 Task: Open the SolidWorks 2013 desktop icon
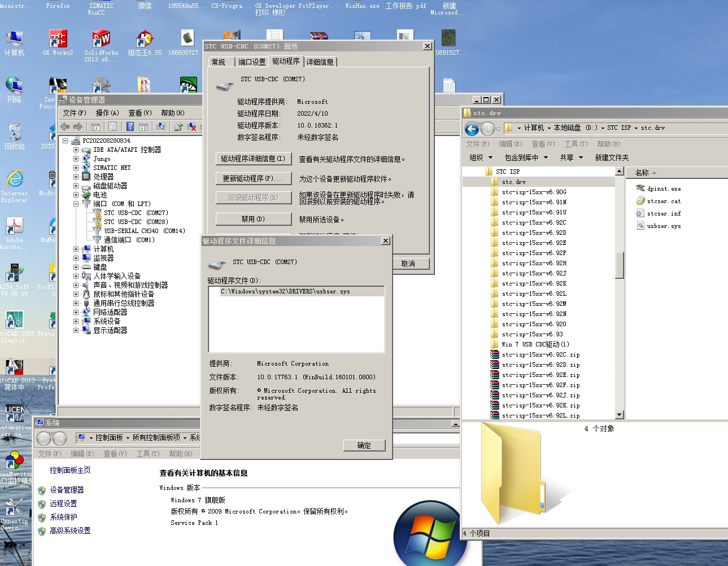coord(101,45)
